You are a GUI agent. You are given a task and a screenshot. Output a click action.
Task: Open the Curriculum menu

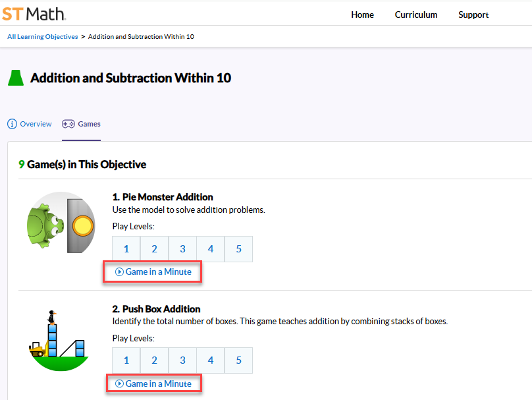pos(415,14)
